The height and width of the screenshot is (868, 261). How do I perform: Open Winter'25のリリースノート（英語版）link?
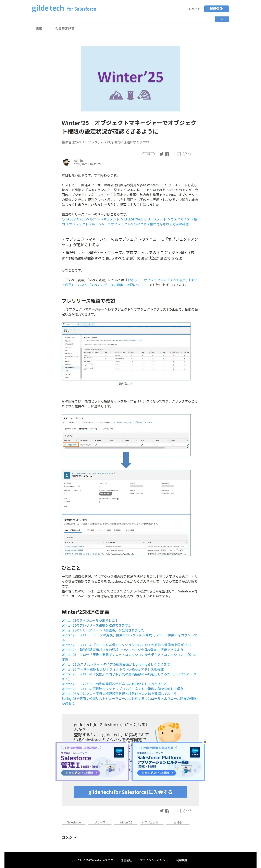tap(103, 630)
